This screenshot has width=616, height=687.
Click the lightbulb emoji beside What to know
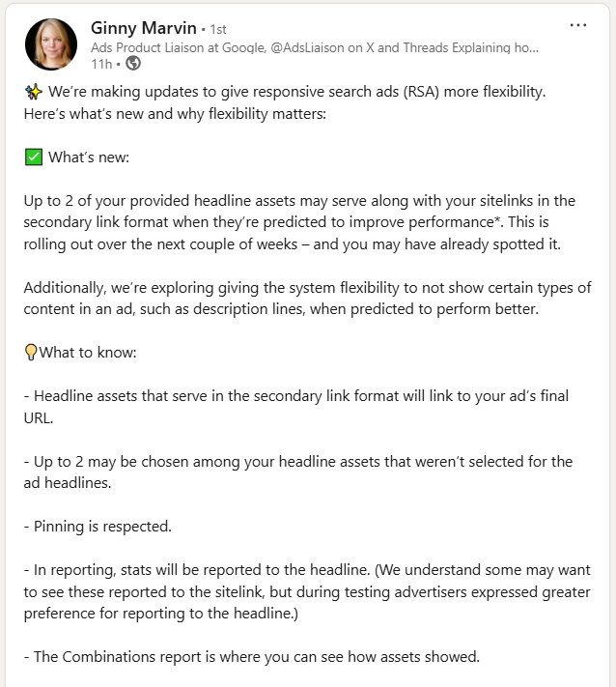click(31, 353)
